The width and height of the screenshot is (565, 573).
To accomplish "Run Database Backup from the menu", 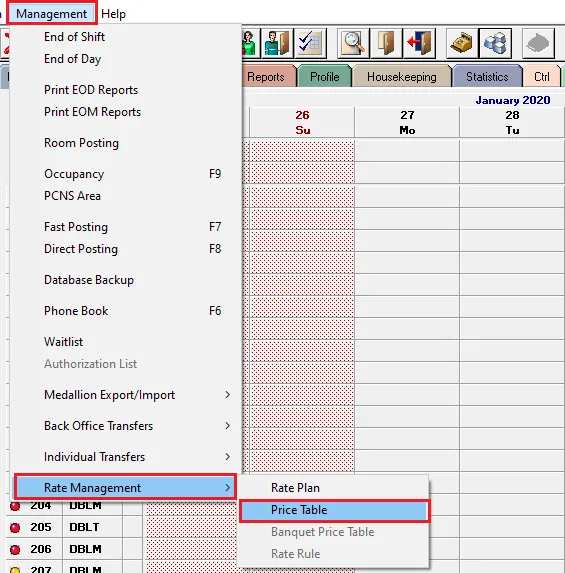I will [x=125, y=280].
